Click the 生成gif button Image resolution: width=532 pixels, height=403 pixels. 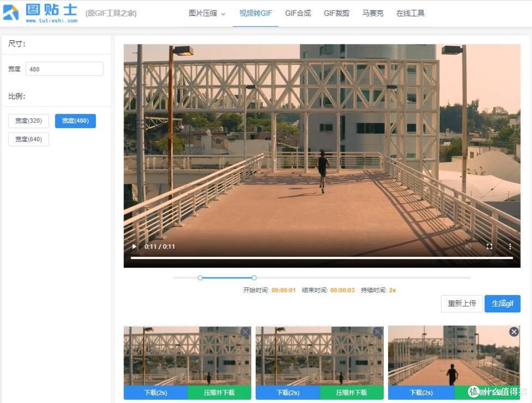point(502,303)
